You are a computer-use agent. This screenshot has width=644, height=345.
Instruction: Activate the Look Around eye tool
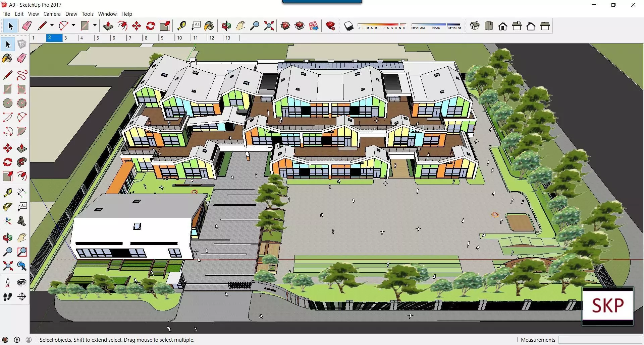coord(22,283)
